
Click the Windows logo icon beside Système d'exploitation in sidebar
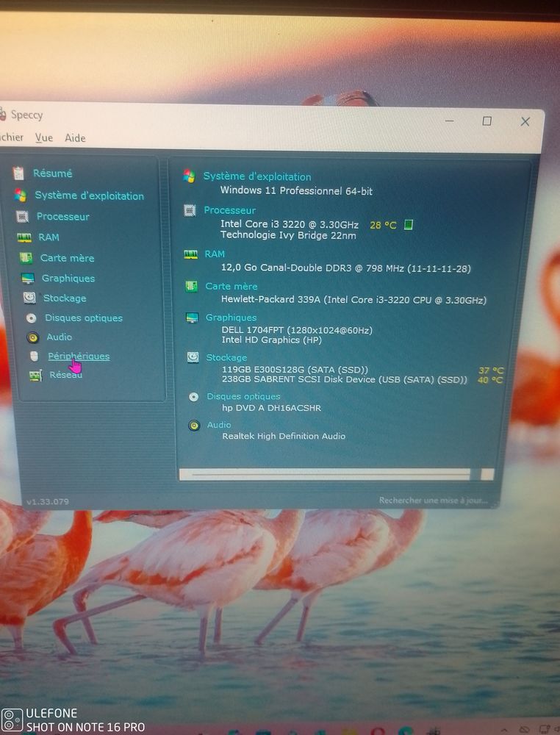click(20, 195)
